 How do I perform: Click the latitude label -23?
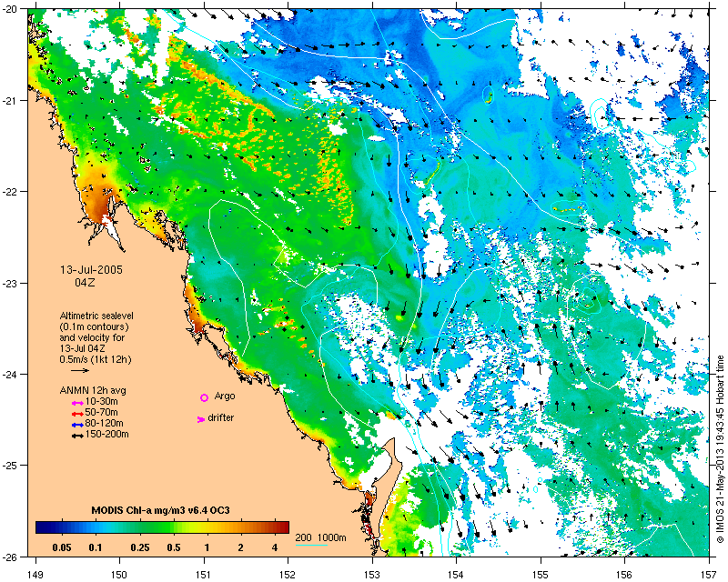click(12, 284)
